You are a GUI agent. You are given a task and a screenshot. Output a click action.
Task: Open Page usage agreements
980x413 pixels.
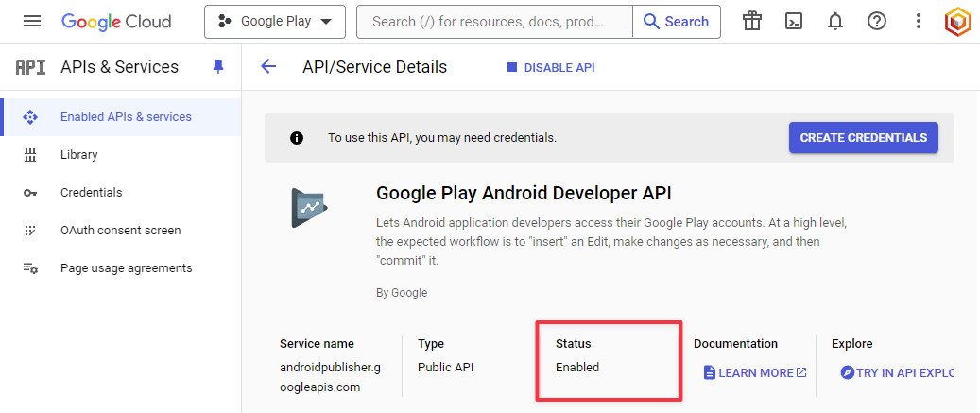coord(126,268)
